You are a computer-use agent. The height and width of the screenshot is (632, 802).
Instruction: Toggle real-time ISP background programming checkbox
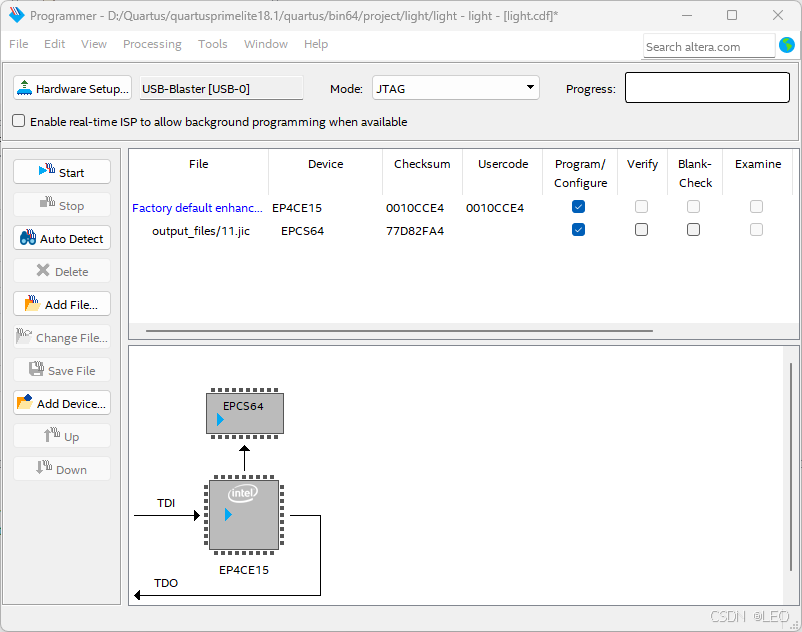(x=18, y=121)
